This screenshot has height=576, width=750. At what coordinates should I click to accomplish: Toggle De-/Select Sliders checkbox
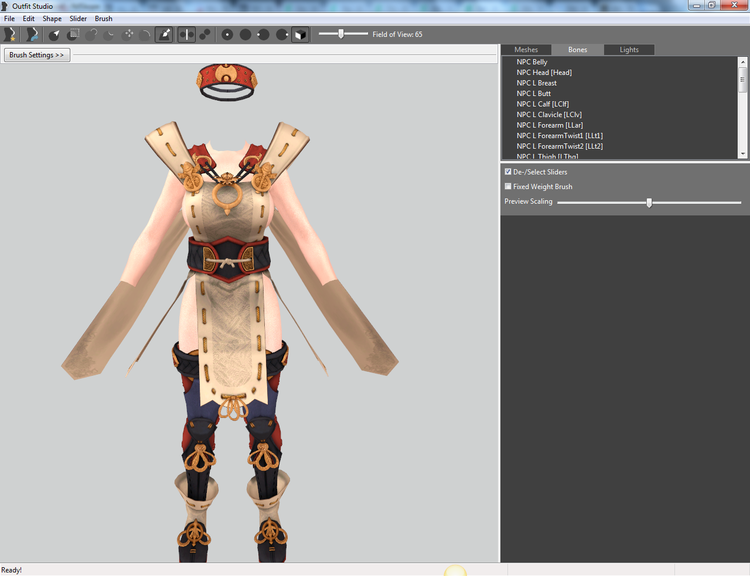click(x=508, y=171)
